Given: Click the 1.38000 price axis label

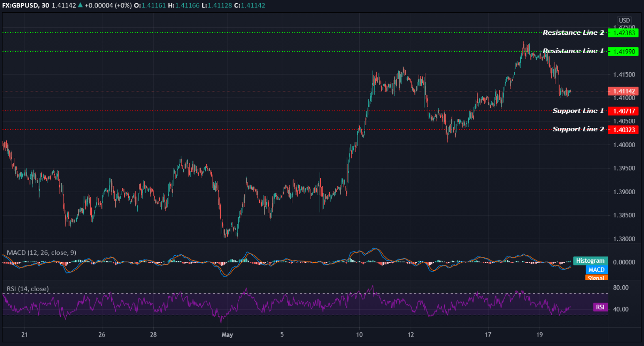Looking at the screenshot, I should tap(624, 239).
